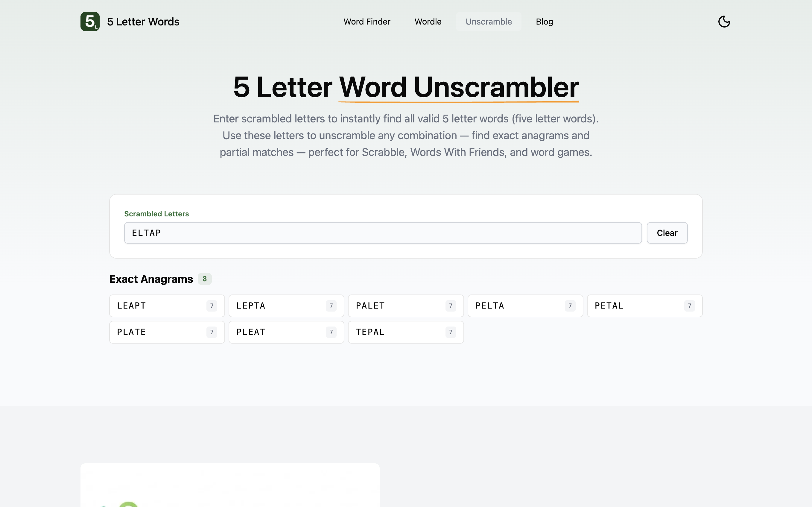Click the score badge on TEPAL
This screenshot has width=812, height=507.
[450, 332]
